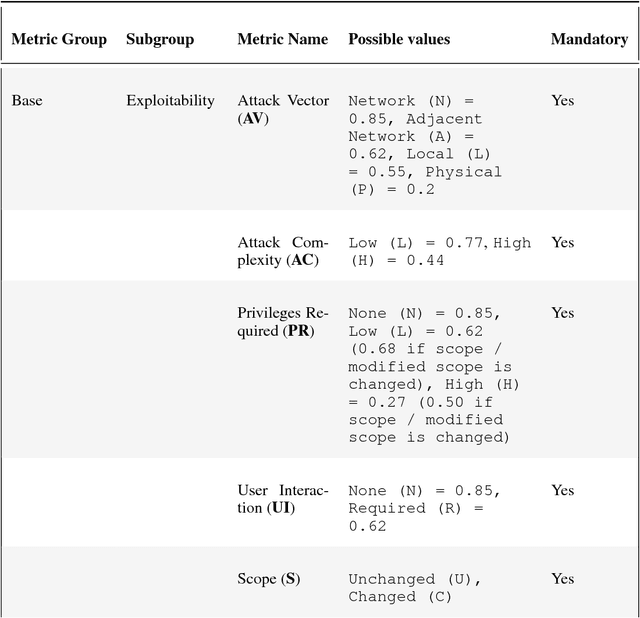The width and height of the screenshot is (640, 618).
Task: Select the Scope (S) metric name
Action: pyautogui.click(x=268, y=579)
